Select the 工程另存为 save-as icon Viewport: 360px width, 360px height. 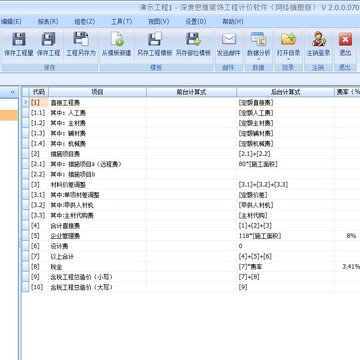[81, 39]
